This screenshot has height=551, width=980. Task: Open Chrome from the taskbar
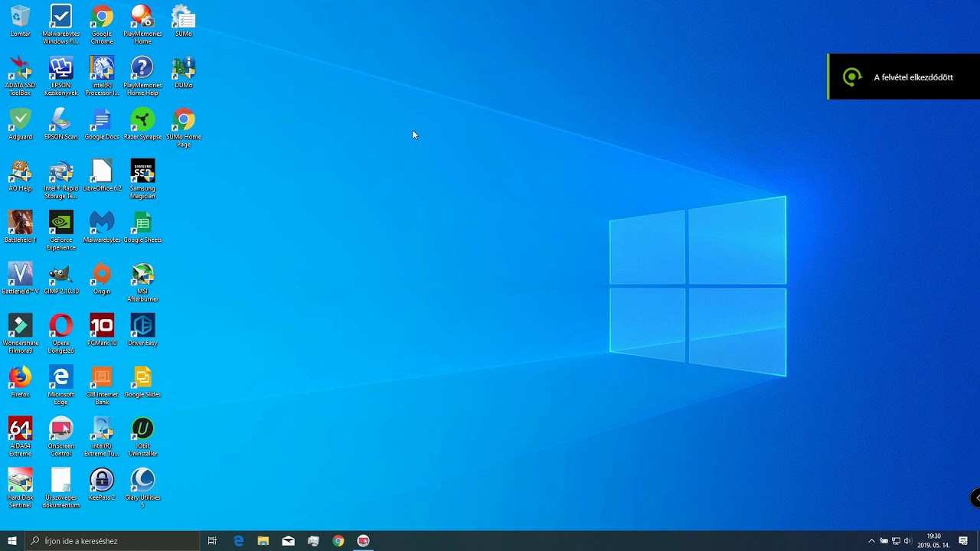coord(338,541)
